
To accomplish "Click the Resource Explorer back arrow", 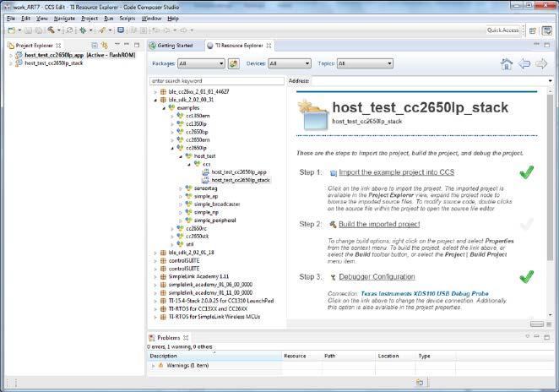I will pos(524,64).
